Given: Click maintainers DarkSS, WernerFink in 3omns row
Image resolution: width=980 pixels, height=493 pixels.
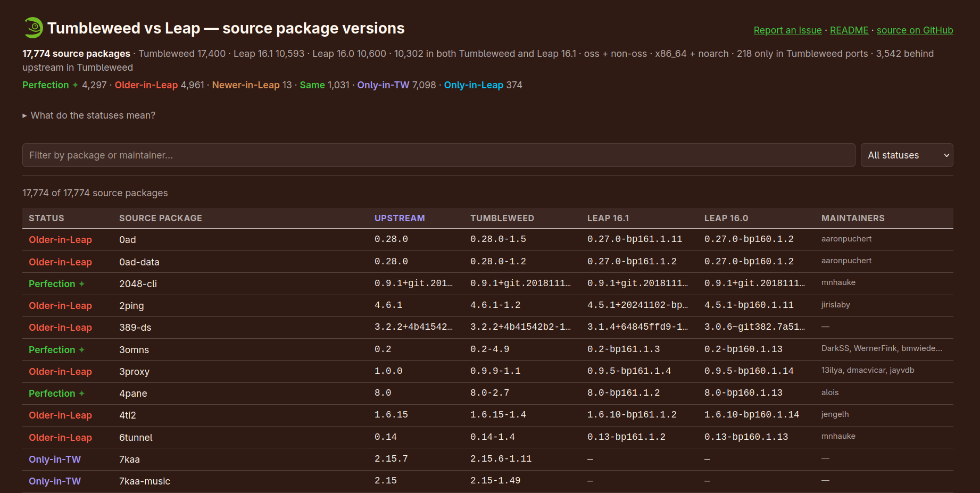Looking at the screenshot, I should click(x=882, y=348).
